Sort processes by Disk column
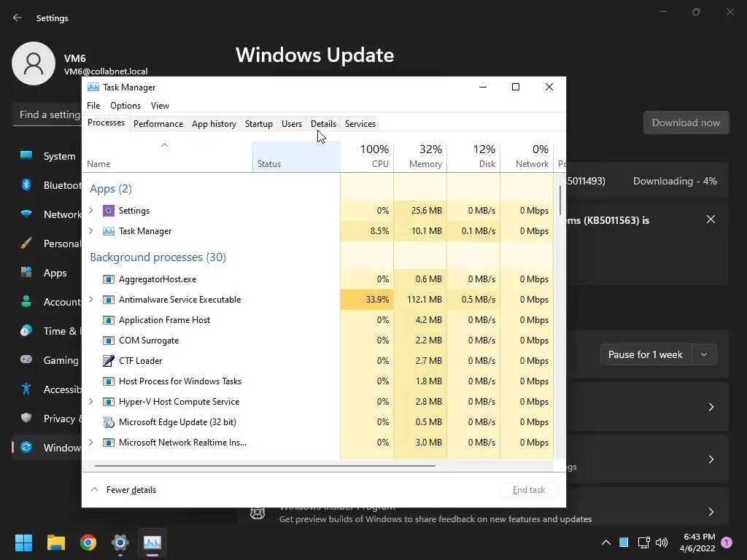 point(473,156)
